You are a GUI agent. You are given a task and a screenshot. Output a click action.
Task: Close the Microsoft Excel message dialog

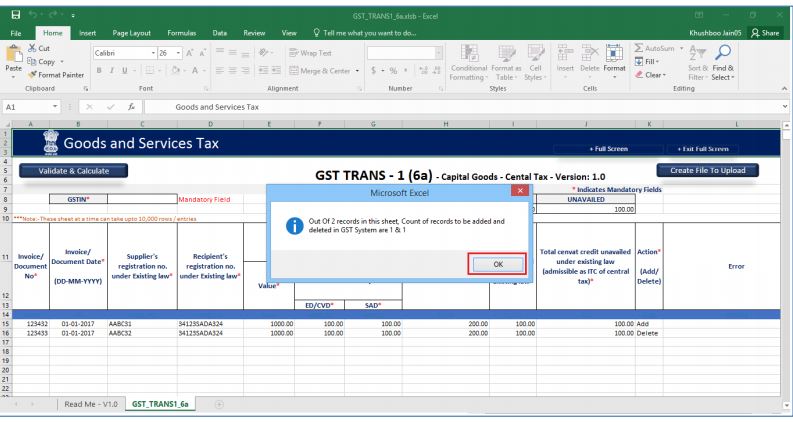[x=520, y=190]
